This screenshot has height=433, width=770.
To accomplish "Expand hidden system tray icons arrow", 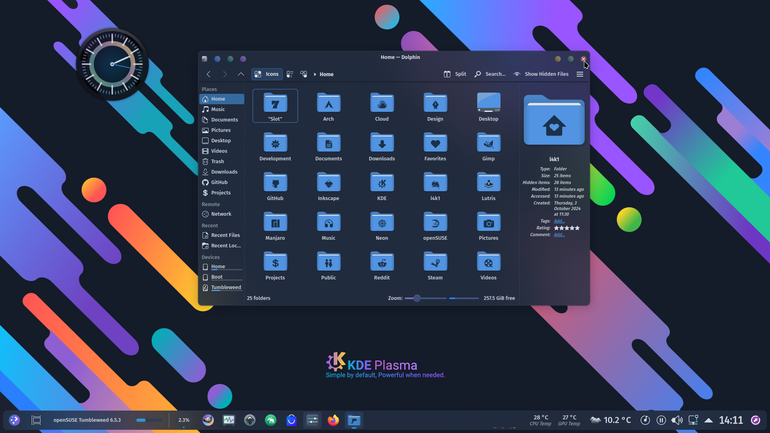I will pos(709,420).
